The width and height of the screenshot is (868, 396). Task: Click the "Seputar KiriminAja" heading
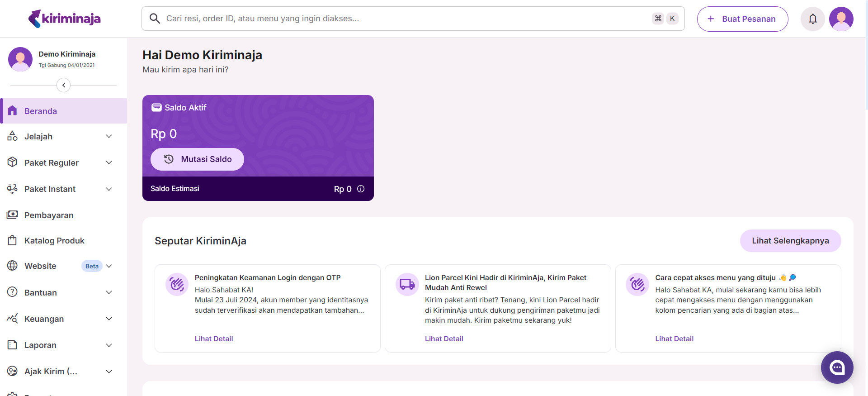coord(200,241)
